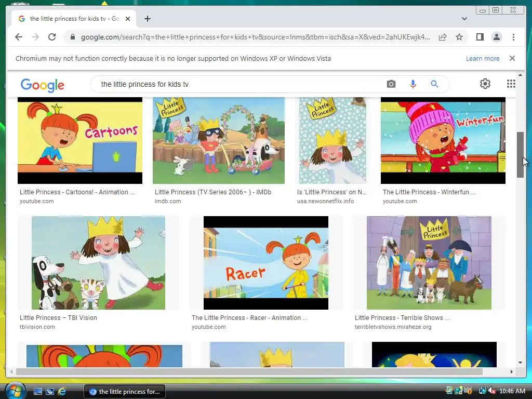Go back to the previous page
The width and height of the screenshot is (532, 399).
click(x=19, y=37)
